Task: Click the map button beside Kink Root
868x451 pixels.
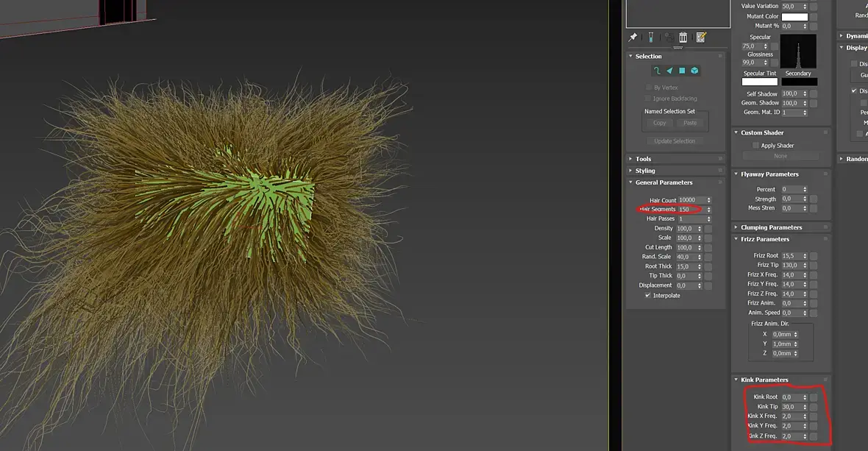Action: tap(814, 397)
